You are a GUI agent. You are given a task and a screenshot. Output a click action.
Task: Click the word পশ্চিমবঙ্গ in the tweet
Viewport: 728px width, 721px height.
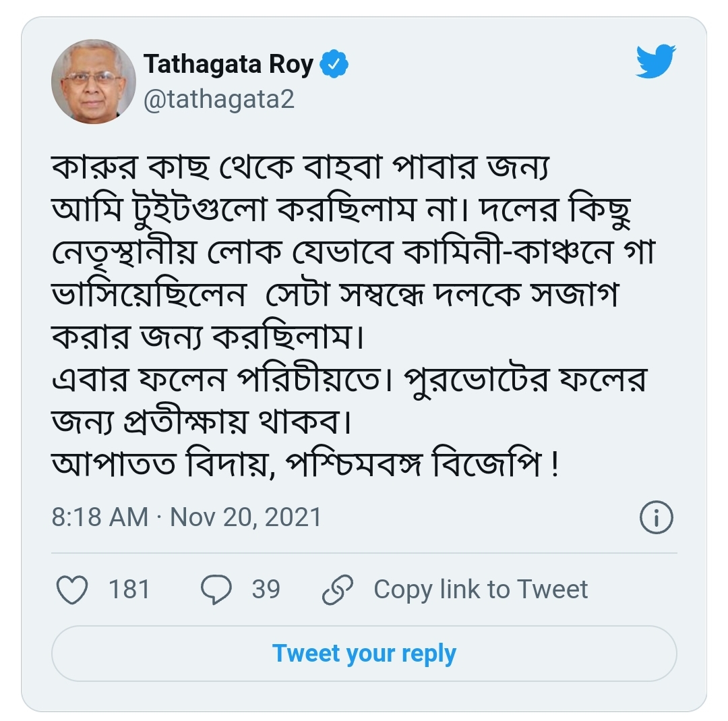coord(353,464)
